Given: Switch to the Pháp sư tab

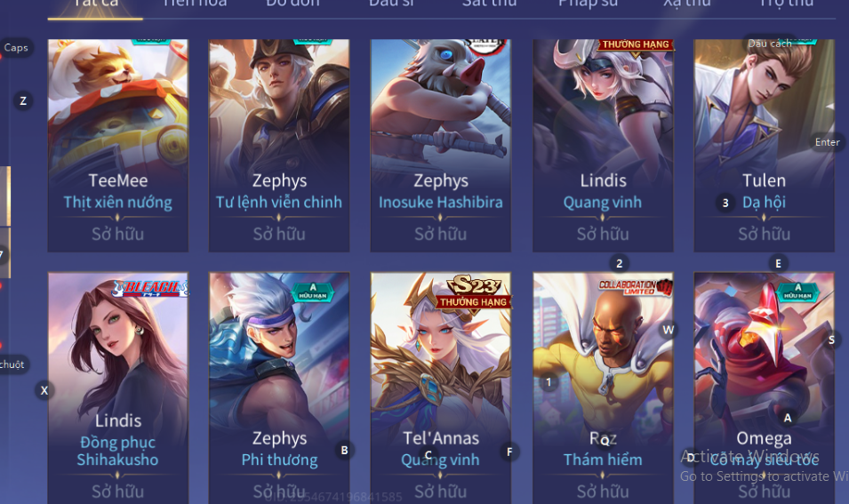Looking at the screenshot, I should pos(588,4).
